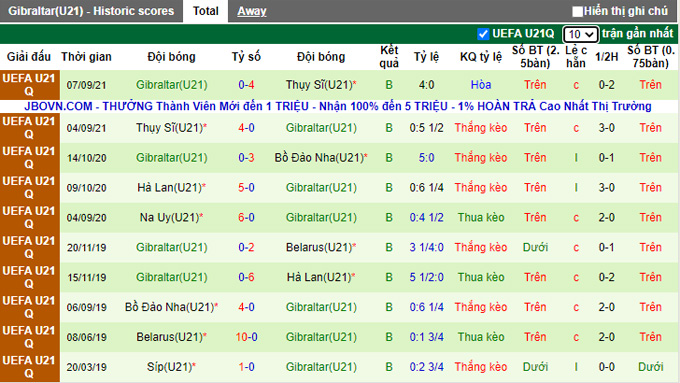This screenshot has width=680, height=383.
Task: Click the 0:5 1/2 odds value
Action: click(426, 128)
